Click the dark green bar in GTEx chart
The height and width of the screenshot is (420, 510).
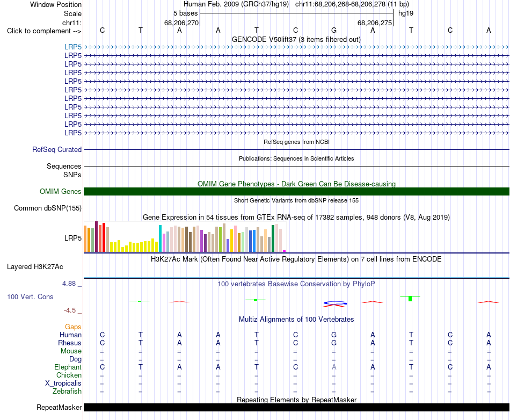(x=273, y=238)
